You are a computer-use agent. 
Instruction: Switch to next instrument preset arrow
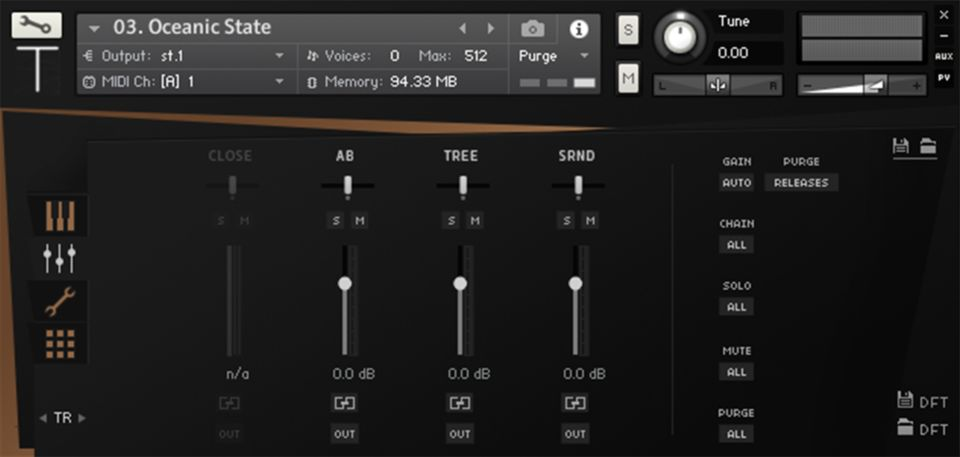[x=490, y=29]
